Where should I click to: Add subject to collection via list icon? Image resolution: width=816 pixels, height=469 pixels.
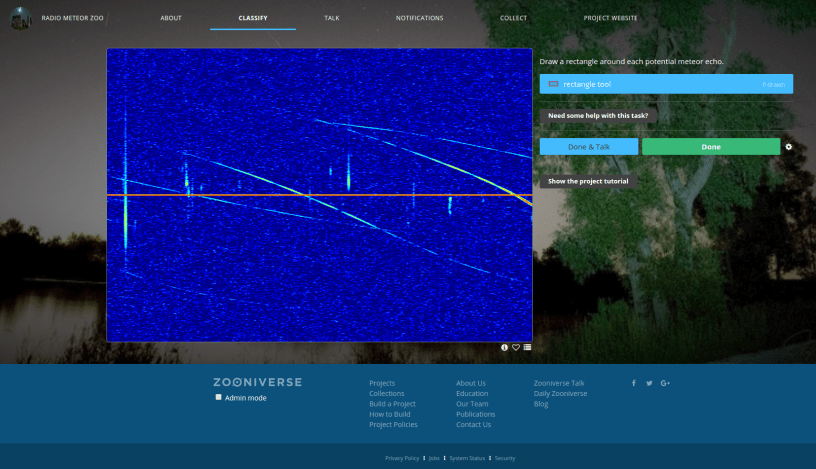(527, 348)
